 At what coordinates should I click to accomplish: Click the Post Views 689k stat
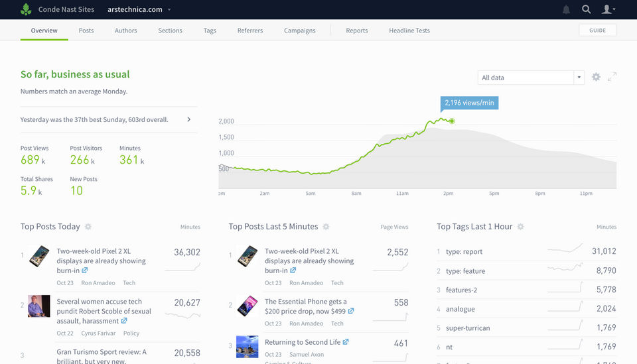(x=34, y=155)
